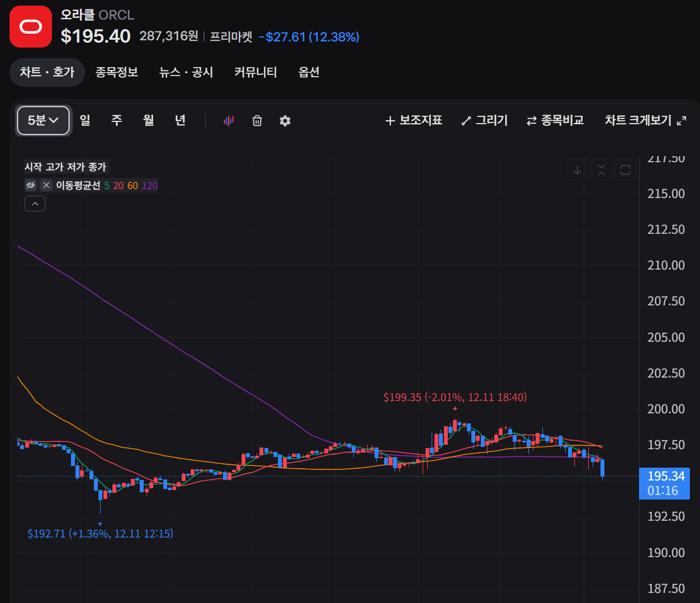Click the 202.50 price axis label
The width and height of the screenshot is (700, 603).
coord(666,373)
